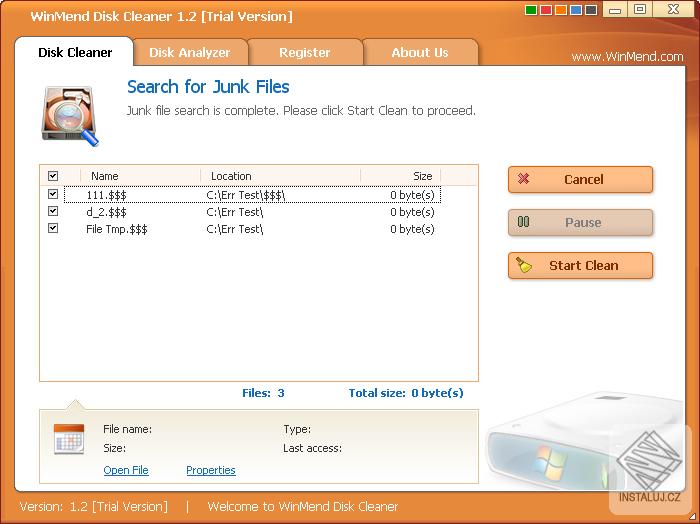
Task: Select the dark gray theme color swatch
Action: tap(592, 10)
